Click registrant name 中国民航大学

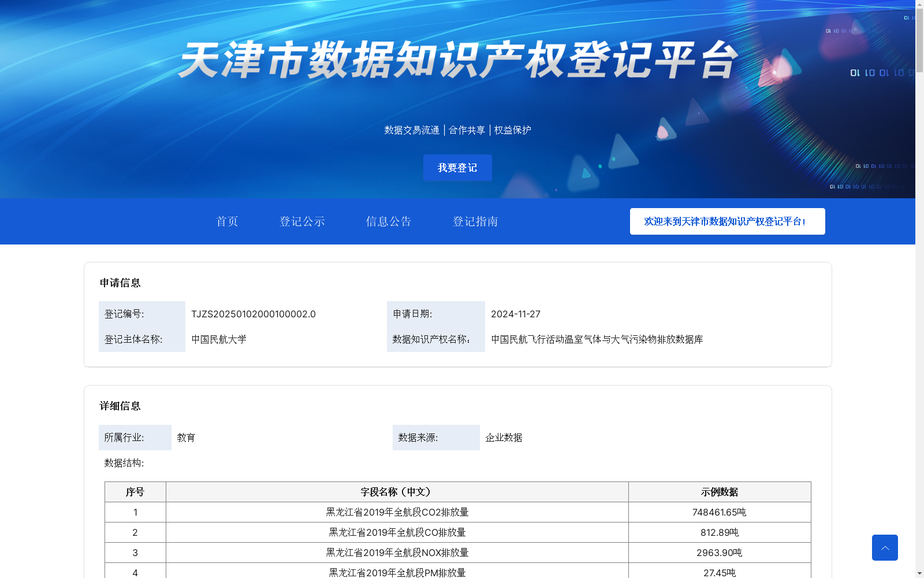(219, 339)
